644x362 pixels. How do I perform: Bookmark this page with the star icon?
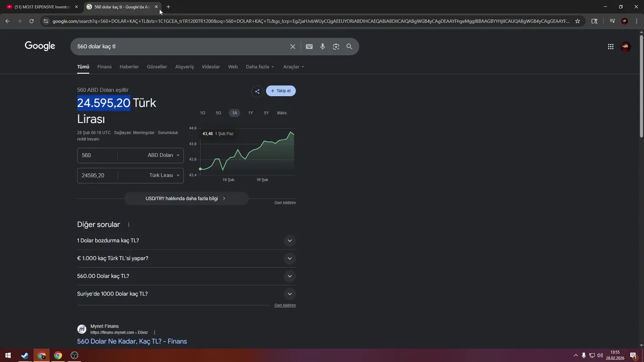point(578,21)
